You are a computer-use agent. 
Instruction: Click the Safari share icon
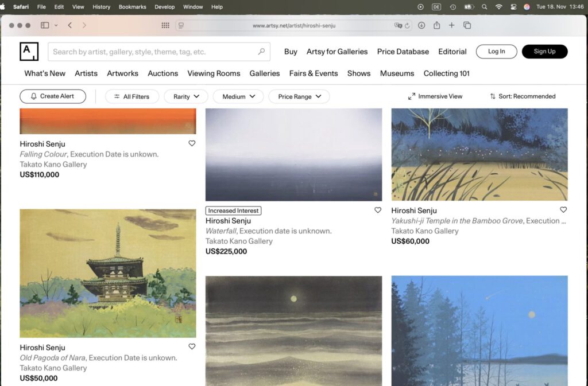pos(436,25)
